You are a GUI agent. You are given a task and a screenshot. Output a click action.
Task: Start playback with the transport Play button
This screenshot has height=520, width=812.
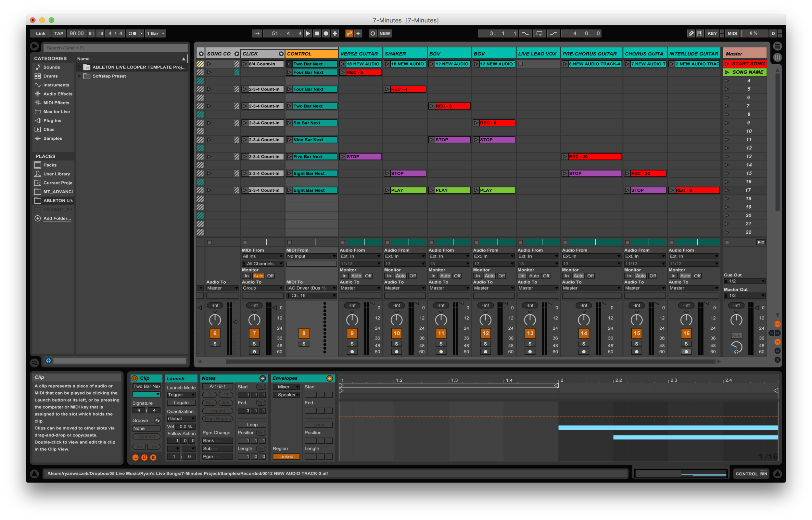tap(308, 33)
